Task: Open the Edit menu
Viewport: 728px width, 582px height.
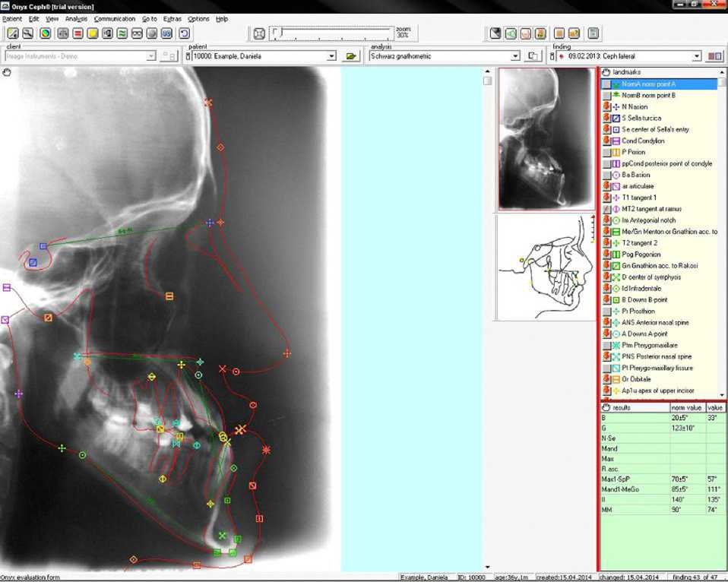Action: [x=34, y=19]
